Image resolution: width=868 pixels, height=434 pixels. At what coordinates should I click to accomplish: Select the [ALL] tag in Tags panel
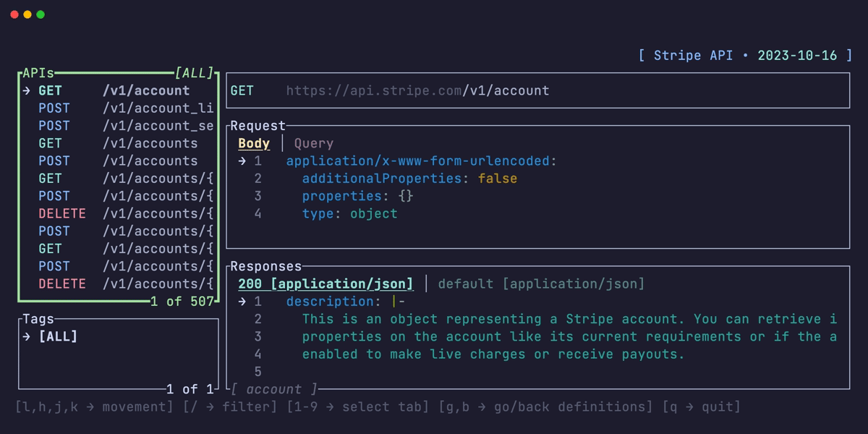point(58,336)
